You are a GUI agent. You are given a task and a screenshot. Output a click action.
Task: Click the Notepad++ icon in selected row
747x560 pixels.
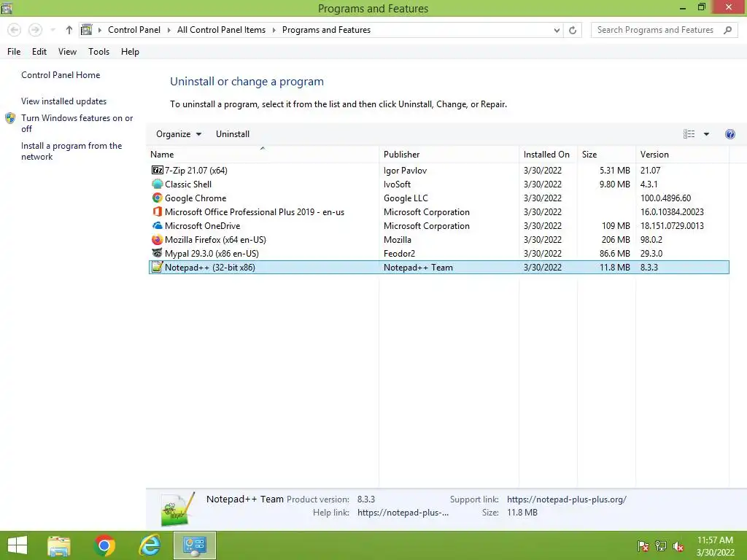tap(158, 267)
